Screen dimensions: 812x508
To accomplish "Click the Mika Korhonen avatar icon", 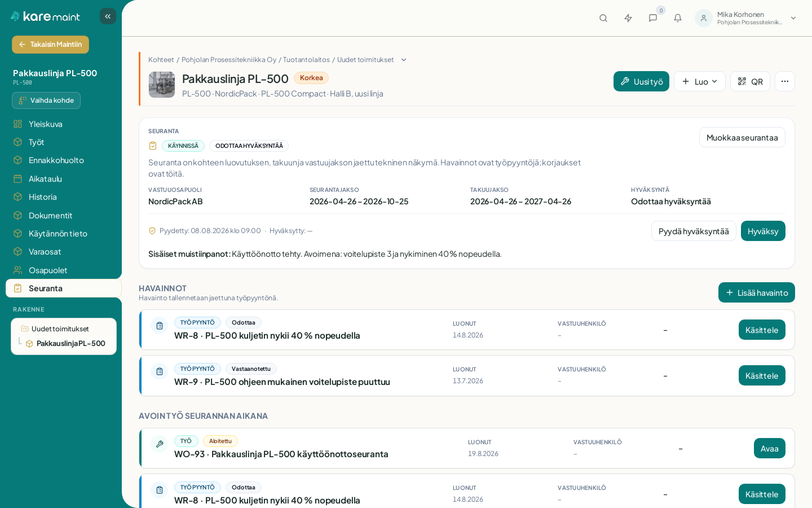I will click(704, 18).
